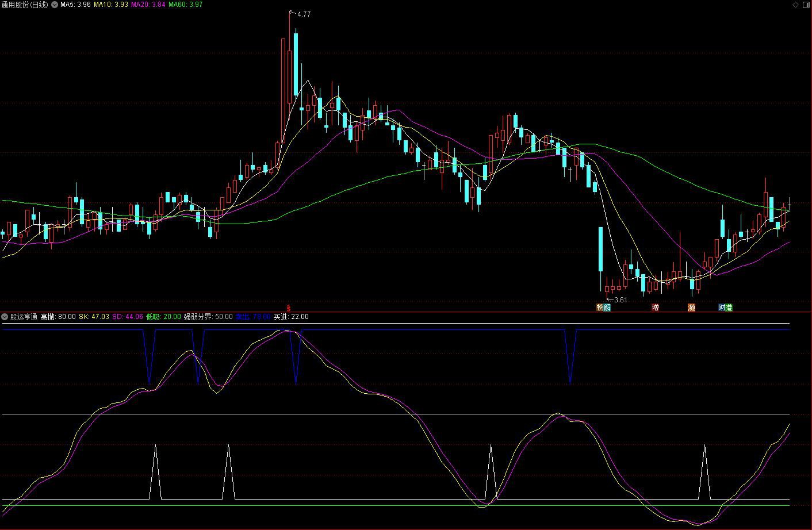Click the MA10: 3.93 label

coord(110,5)
